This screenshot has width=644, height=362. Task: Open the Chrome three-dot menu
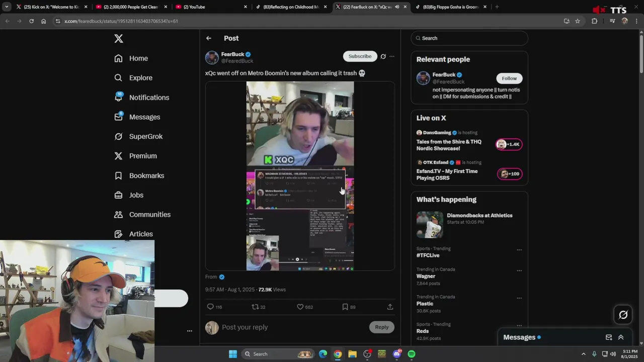coord(636,21)
